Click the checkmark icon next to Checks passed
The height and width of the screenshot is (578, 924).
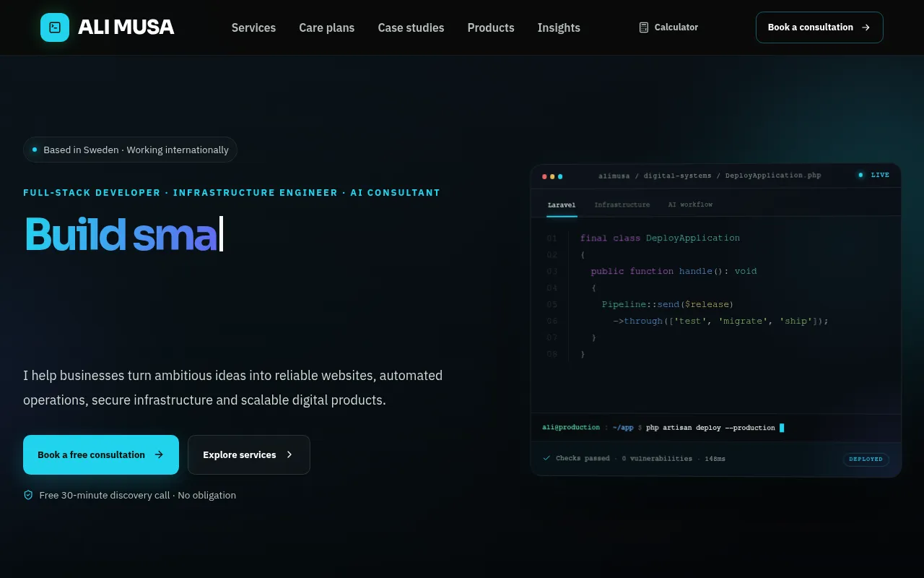(x=546, y=458)
